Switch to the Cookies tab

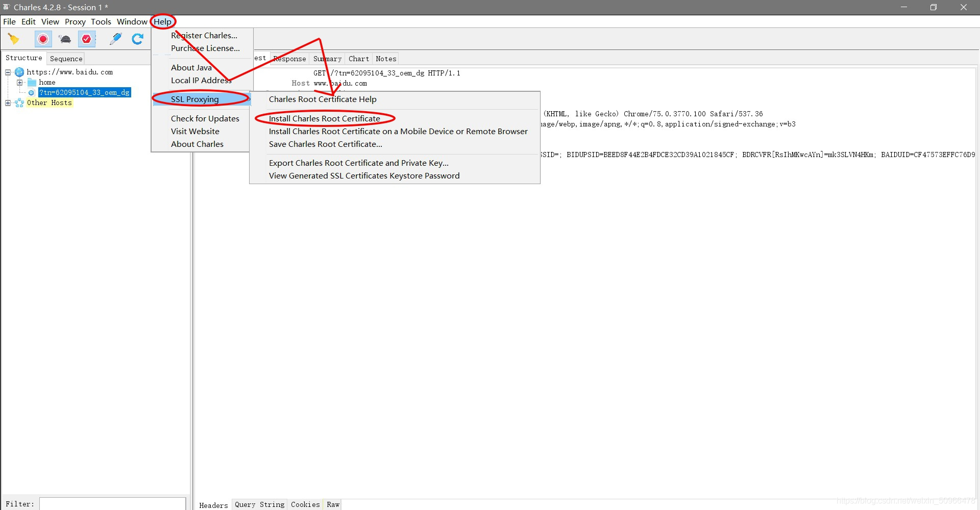pos(305,504)
